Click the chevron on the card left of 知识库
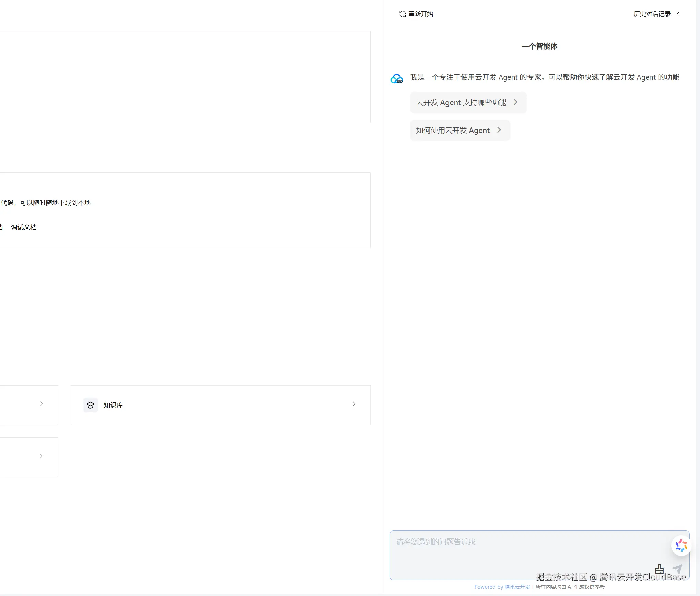This screenshot has height=596, width=700. pos(41,404)
